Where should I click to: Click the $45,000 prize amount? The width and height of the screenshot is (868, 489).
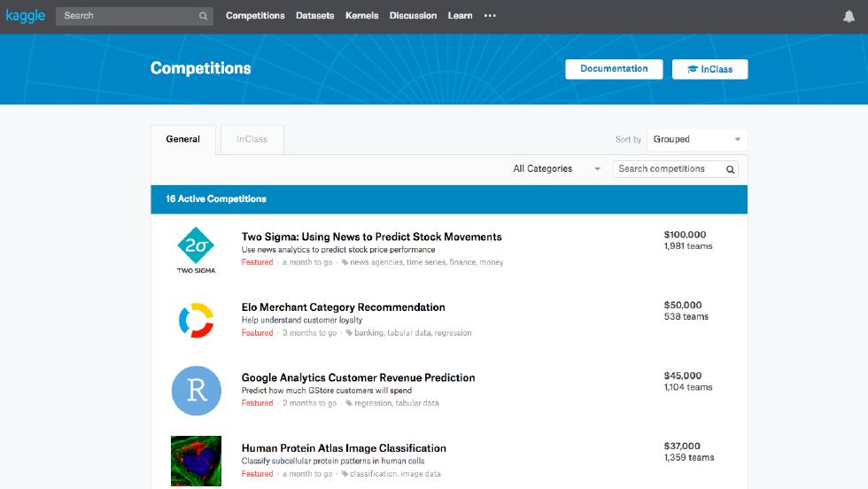(x=683, y=375)
